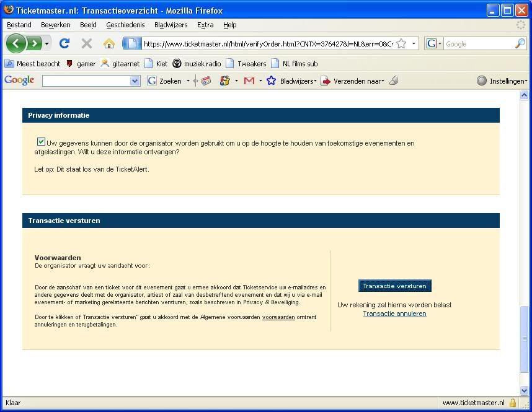Click the security padlock in status bar
532x412 pixels.
click(513, 403)
